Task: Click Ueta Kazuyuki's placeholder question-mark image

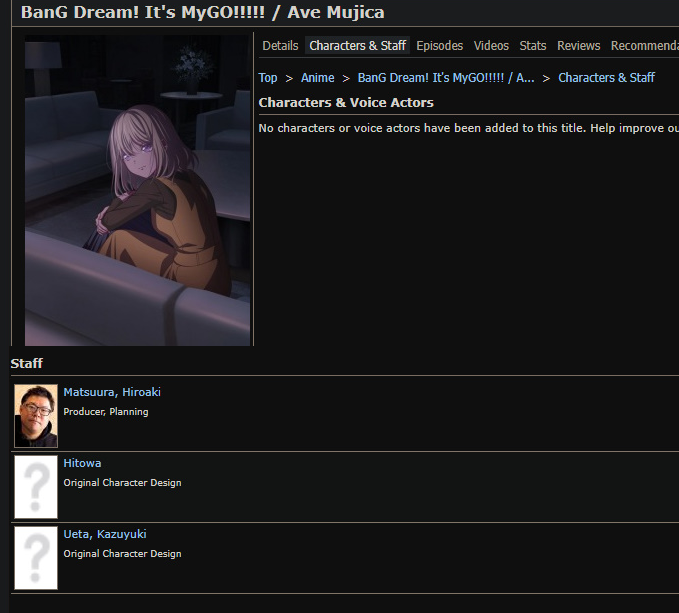Action: coord(36,558)
